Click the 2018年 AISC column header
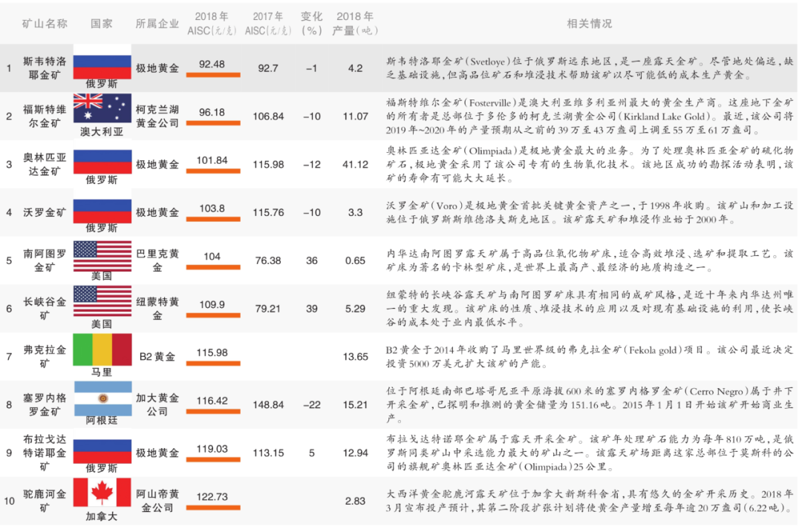Screen dimensions: 802x532 coord(212,24)
